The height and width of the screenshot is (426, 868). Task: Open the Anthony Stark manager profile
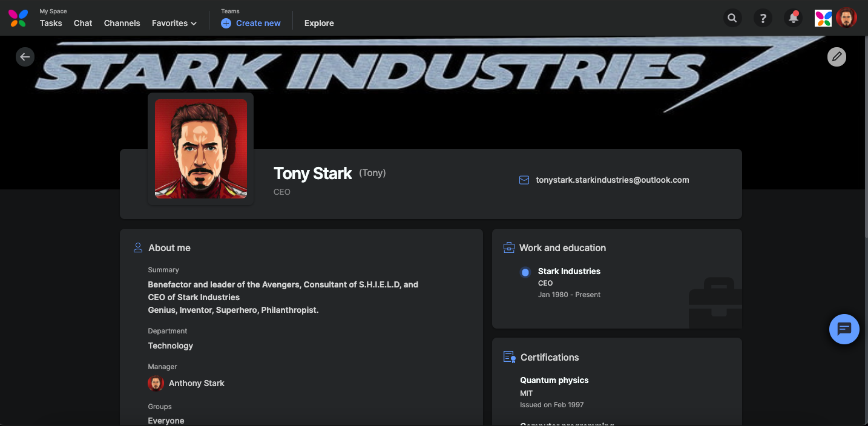pyautogui.click(x=197, y=383)
